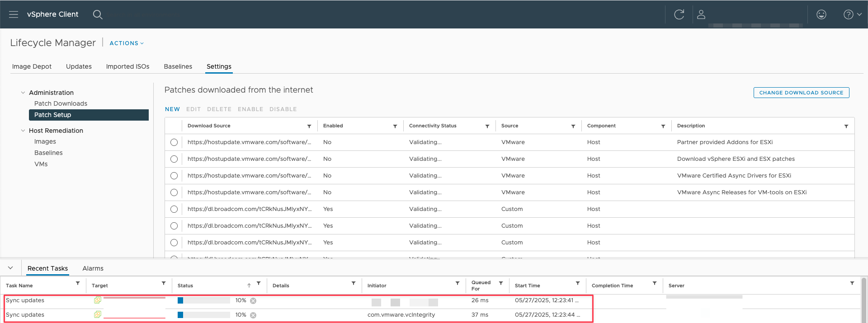Refresh using the circular arrow icon

(x=679, y=14)
